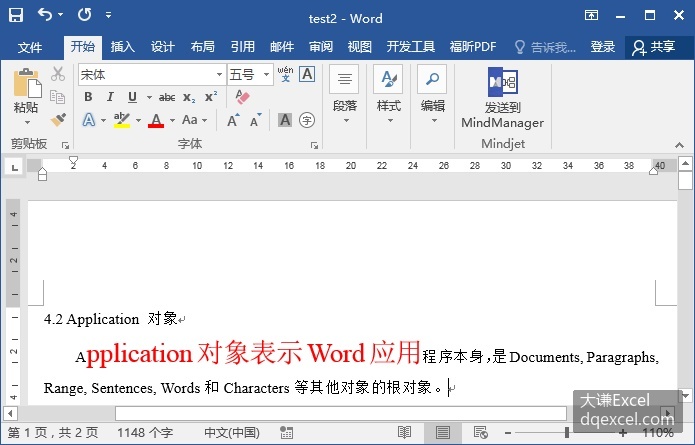Zoom out using the minus button
The width and height of the screenshot is (695, 445).
click(508, 433)
